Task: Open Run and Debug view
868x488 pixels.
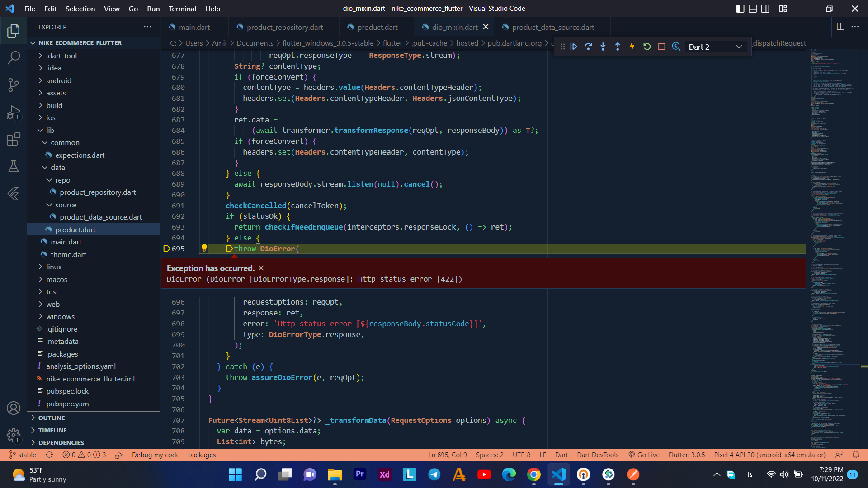Action: pos(14,112)
